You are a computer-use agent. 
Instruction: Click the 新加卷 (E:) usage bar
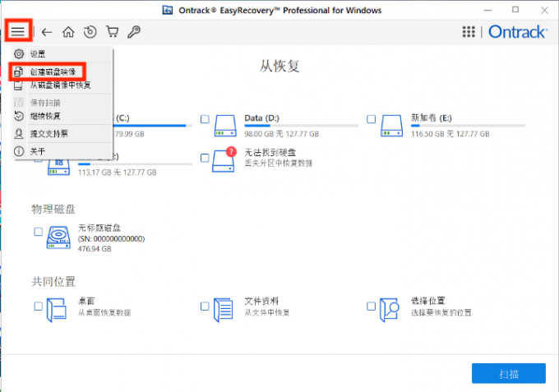(468, 126)
